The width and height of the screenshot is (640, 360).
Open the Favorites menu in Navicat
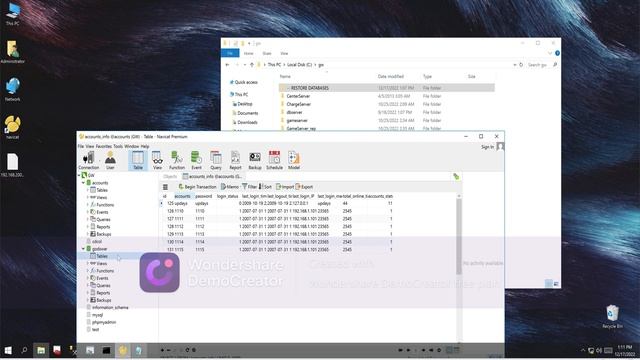click(x=104, y=146)
